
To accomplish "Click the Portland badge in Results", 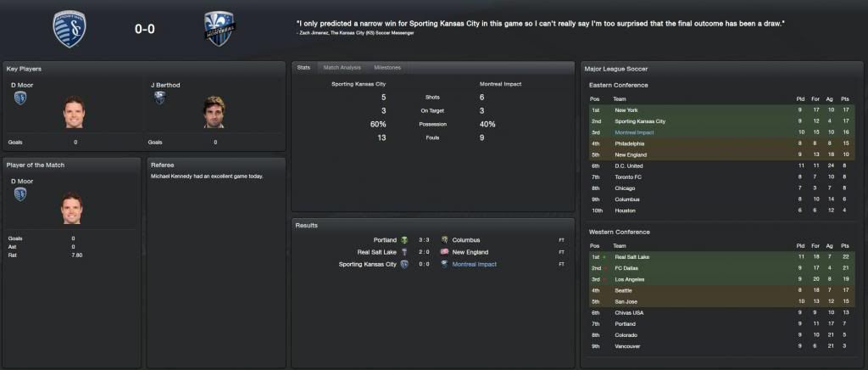I will point(404,240).
